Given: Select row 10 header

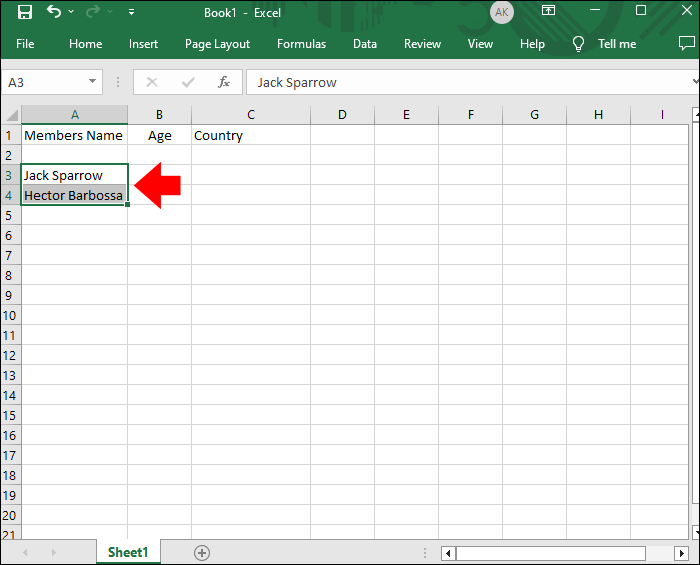Looking at the screenshot, I should point(11,315).
